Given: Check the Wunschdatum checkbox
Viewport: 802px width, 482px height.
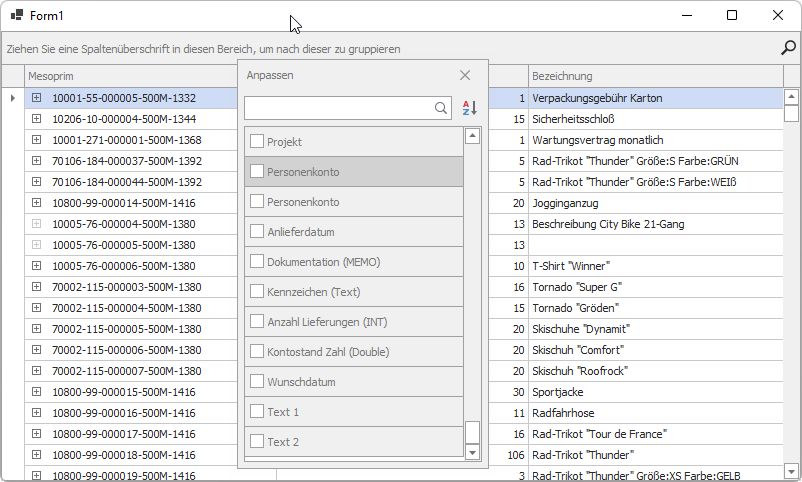Looking at the screenshot, I should (257, 382).
